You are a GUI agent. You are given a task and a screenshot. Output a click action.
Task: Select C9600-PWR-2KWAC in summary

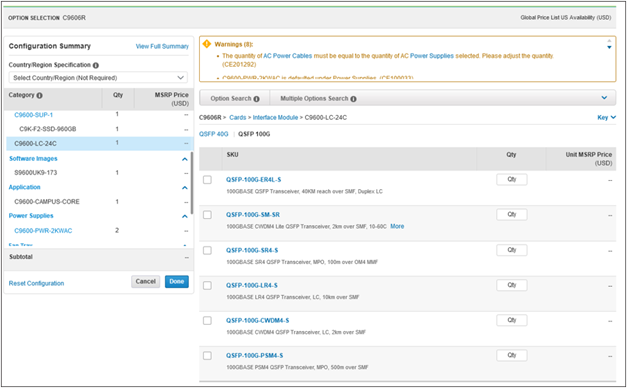[x=43, y=231]
